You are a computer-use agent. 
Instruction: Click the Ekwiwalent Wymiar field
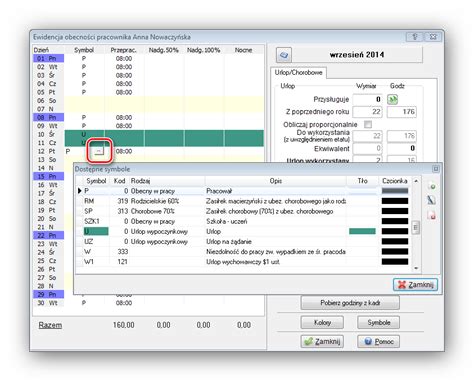tap(368, 148)
